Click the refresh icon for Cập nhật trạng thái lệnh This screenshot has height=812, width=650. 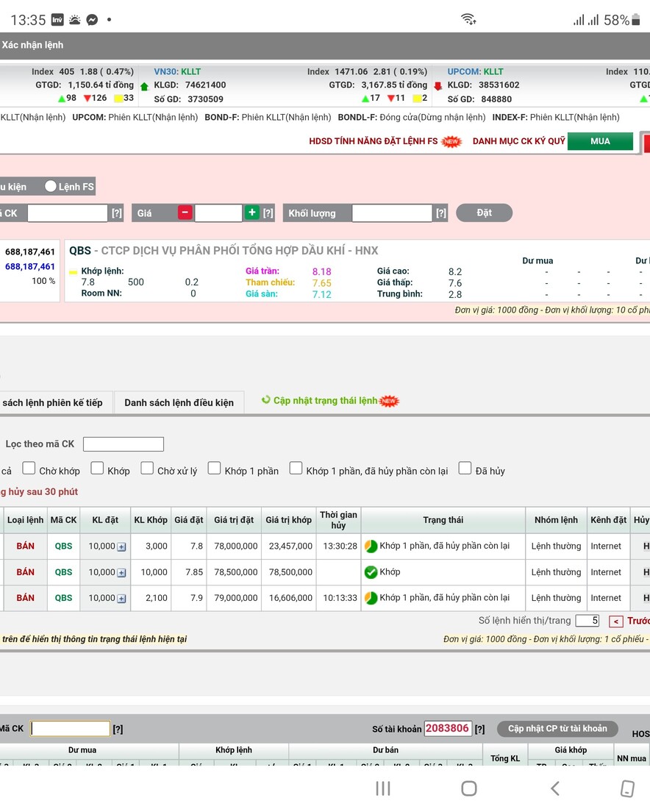[266, 400]
